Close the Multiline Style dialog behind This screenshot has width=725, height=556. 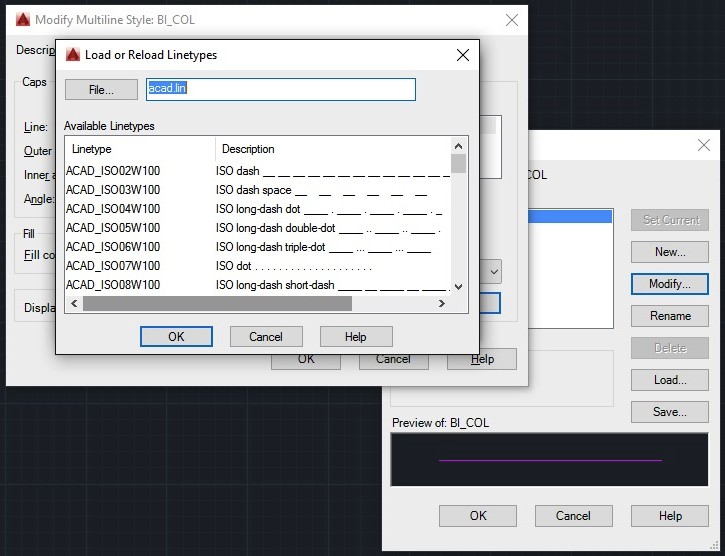[x=704, y=145]
